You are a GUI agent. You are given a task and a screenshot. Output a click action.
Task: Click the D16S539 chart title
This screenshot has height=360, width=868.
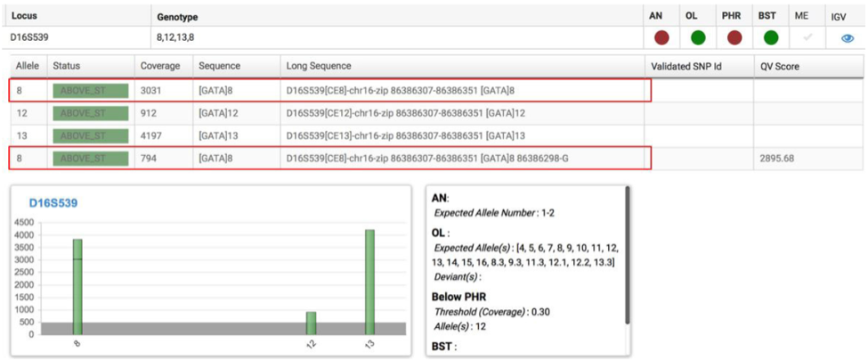(x=53, y=203)
